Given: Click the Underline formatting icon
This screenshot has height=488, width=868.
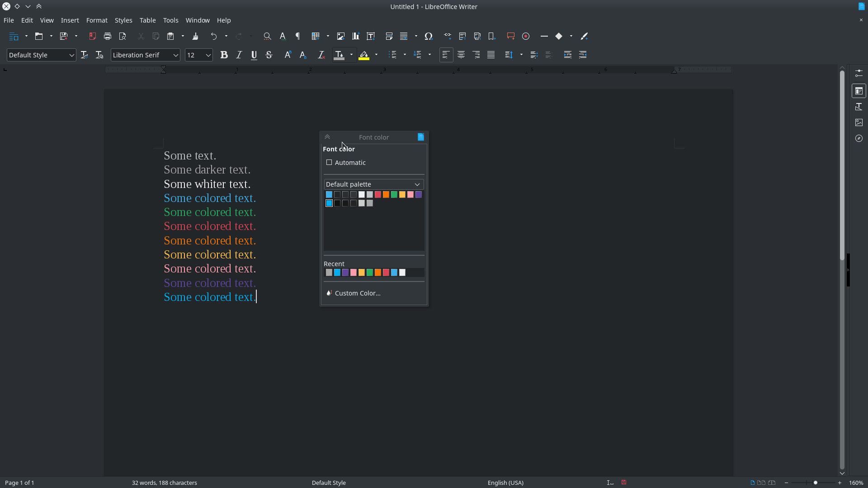Looking at the screenshot, I should click(253, 55).
